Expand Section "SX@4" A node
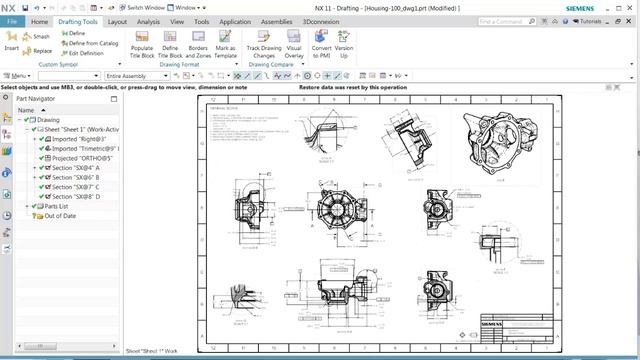Screen dimensions: 640x360 click(35, 168)
